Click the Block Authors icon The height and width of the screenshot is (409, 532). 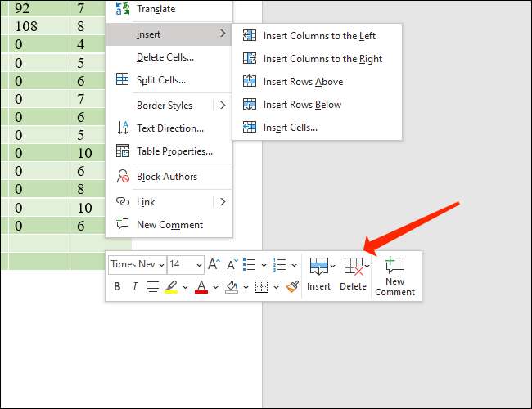123,177
